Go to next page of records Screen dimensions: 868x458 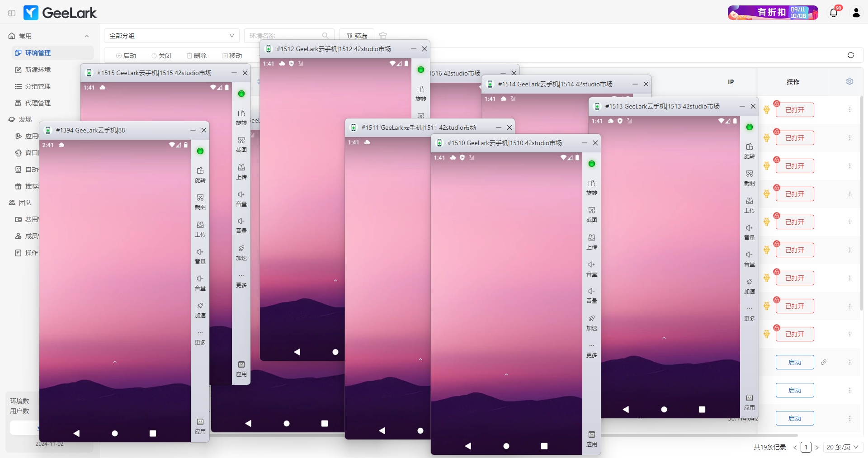coord(817,448)
